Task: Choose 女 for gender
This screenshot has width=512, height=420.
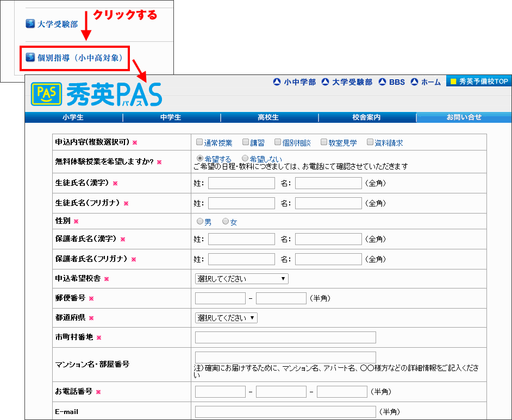Action: (226, 222)
